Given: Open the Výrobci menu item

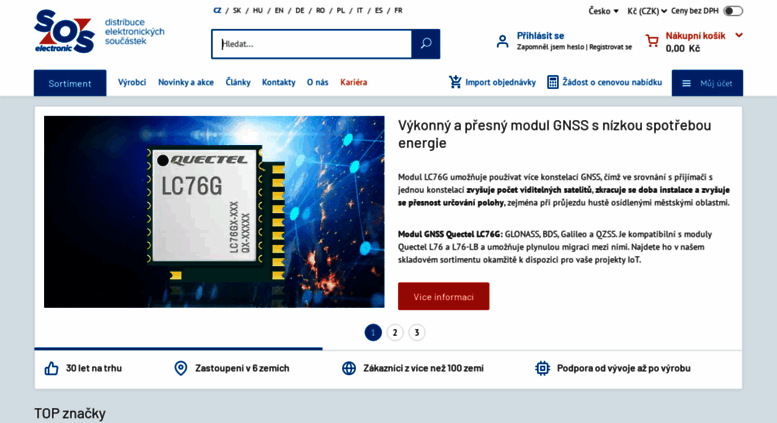Looking at the screenshot, I should coord(132,82).
